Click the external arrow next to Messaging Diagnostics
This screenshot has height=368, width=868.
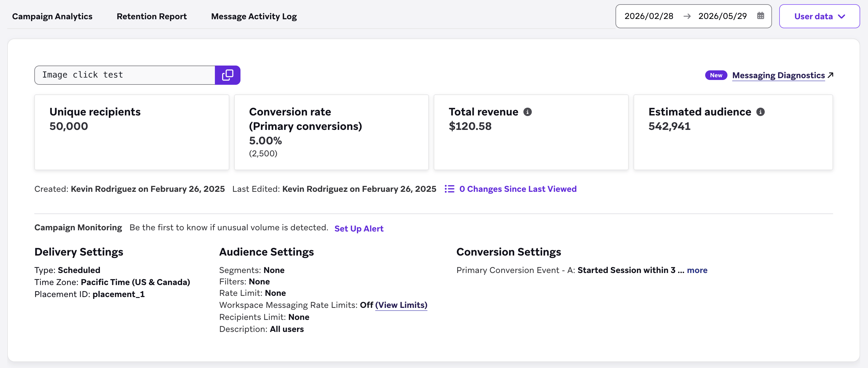(830, 75)
